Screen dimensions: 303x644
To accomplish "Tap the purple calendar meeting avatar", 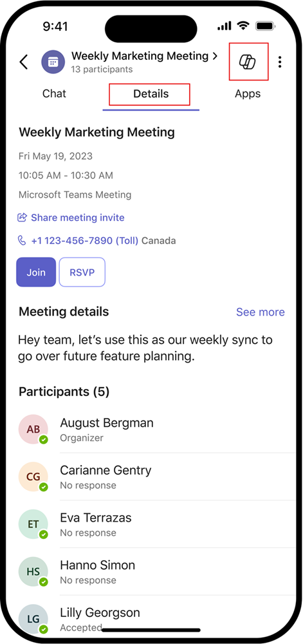I will (x=53, y=62).
